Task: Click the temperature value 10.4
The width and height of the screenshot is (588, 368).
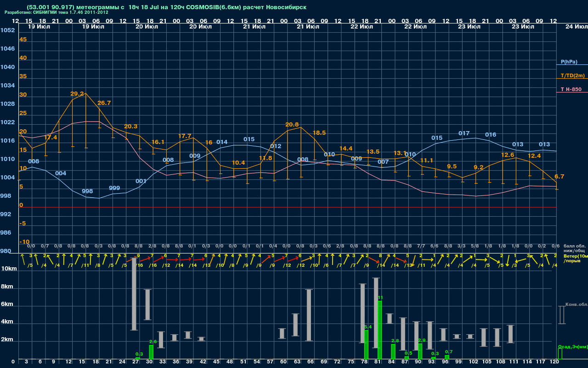Action: [x=238, y=163]
